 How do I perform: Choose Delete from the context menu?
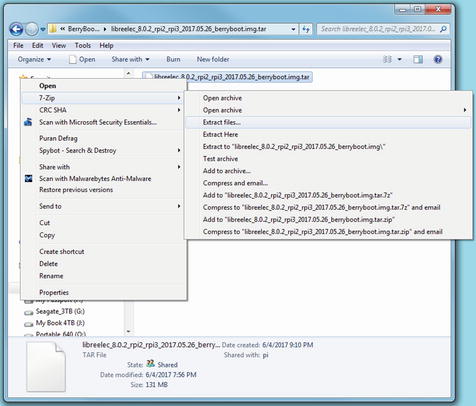click(104, 264)
